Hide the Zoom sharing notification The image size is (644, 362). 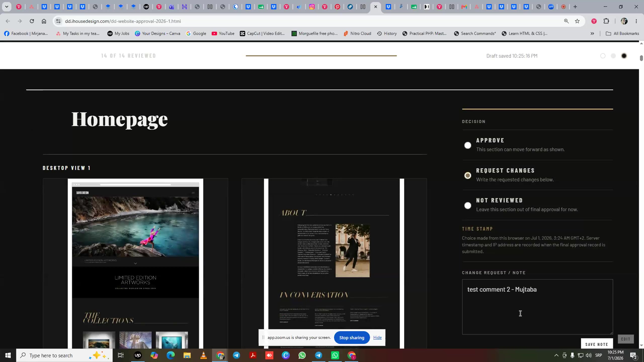click(x=377, y=338)
